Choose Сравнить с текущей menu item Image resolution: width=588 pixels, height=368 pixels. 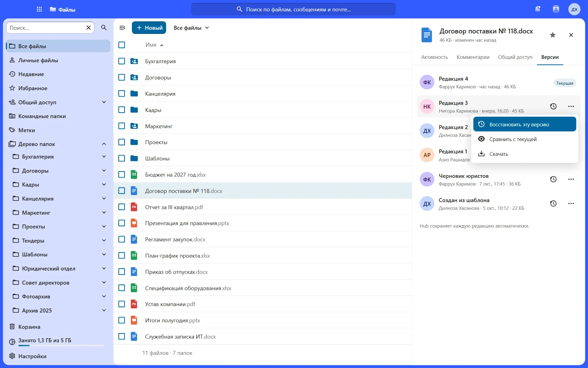tap(525, 139)
